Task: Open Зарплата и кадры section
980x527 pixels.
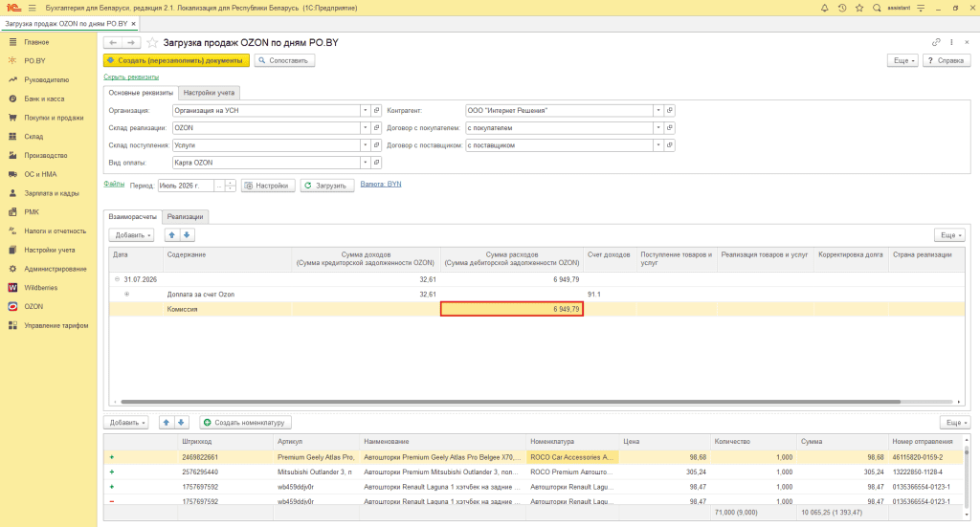Action: coord(52,193)
